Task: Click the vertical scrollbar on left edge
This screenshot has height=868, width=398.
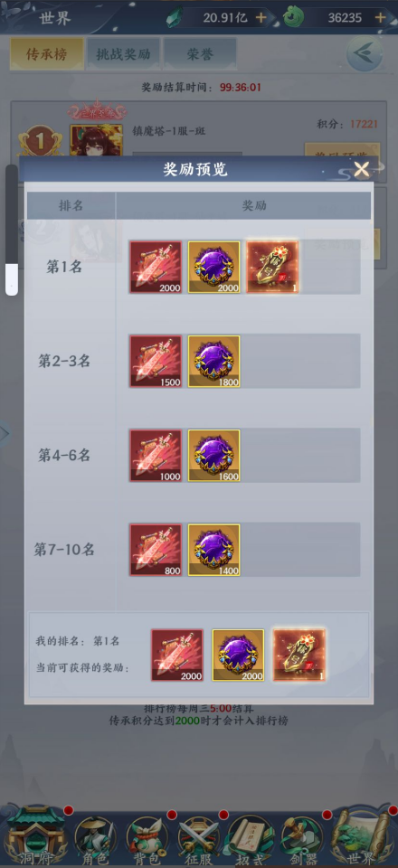Action: tap(12, 230)
